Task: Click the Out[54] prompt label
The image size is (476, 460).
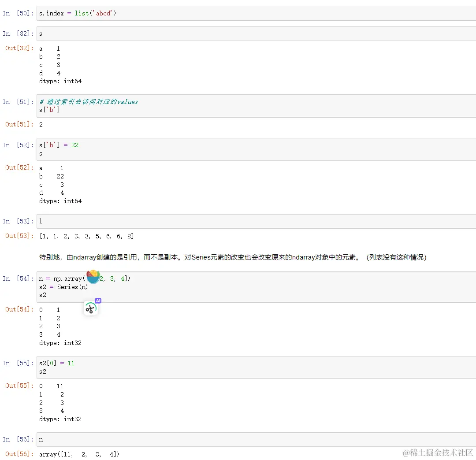Action: pos(19,309)
